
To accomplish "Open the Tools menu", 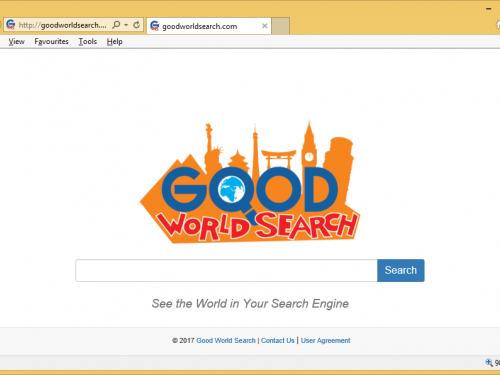I will (x=88, y=42).
